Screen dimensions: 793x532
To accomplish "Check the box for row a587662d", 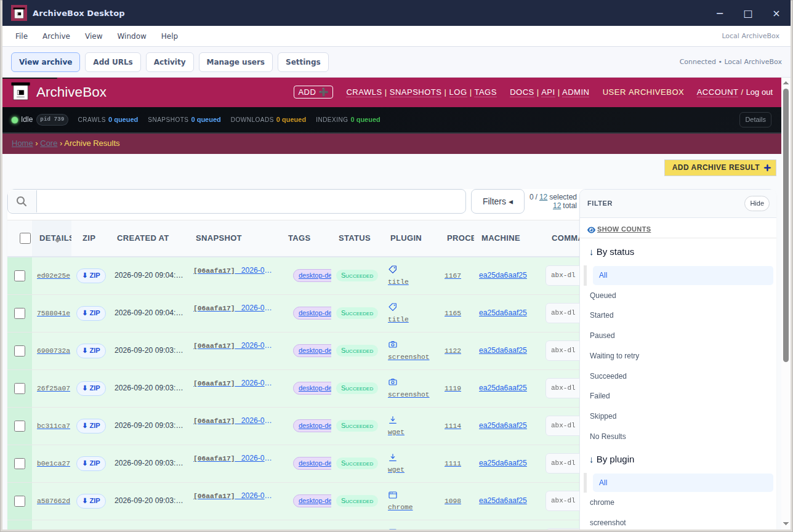I will (x=20, y=501).
